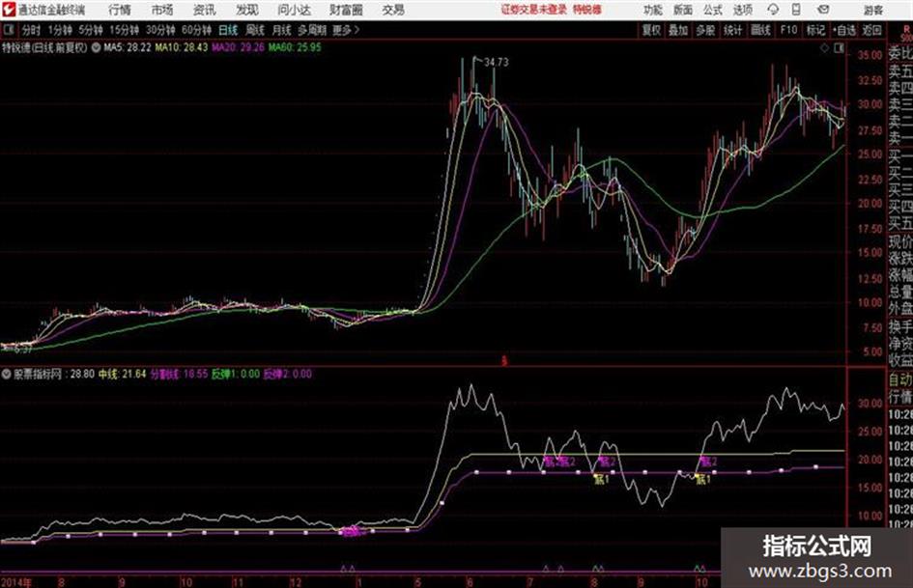
Task: Click the headset customer service icon
Action: (x=773, y=10)
